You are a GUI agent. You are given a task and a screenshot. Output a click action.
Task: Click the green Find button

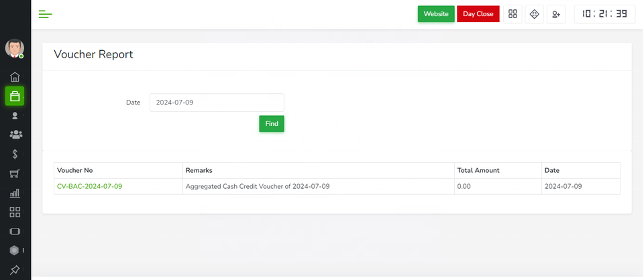(x=272, y=123)
